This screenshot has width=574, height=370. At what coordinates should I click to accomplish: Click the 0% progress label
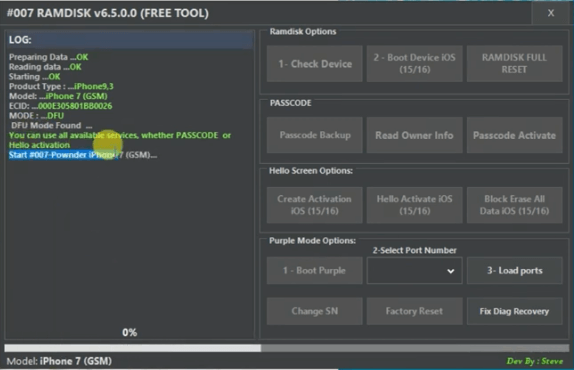click(130, 332)
